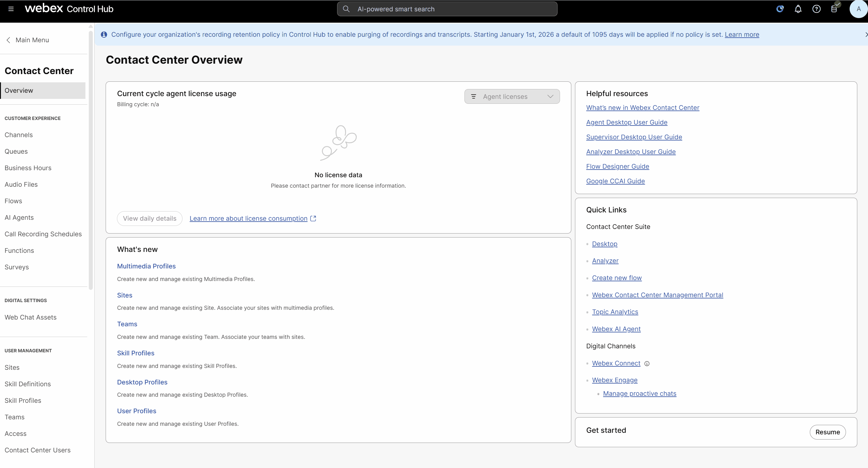This screenshot has height=468, width=868.
Task: Open the Webex AI assistant icon
Action: 780,9
